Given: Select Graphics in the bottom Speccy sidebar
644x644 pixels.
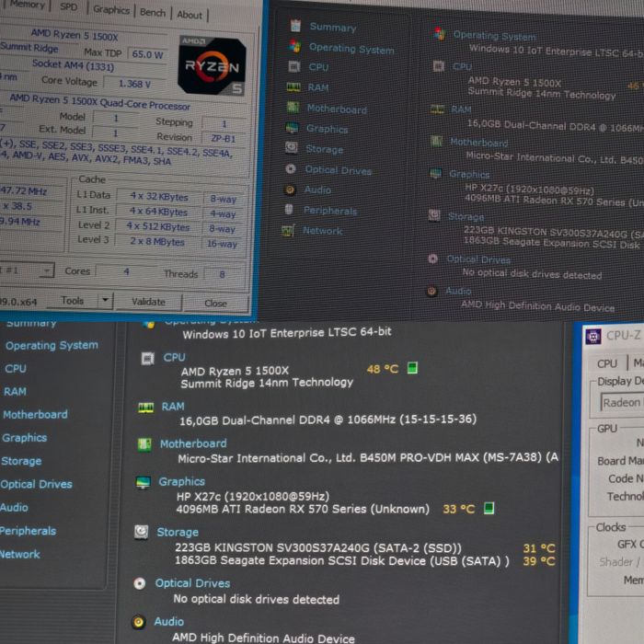Looking at the screenshot, I should tap(25, 438).
